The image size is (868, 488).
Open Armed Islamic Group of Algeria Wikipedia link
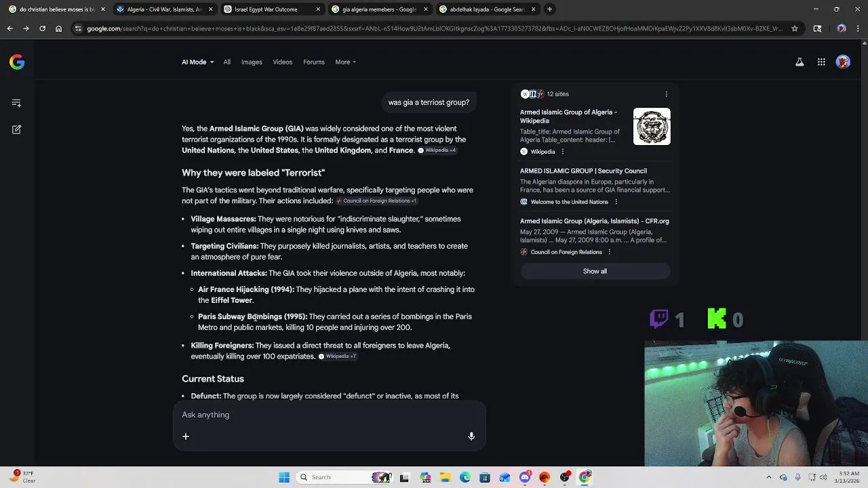click(x=568, y=117)
